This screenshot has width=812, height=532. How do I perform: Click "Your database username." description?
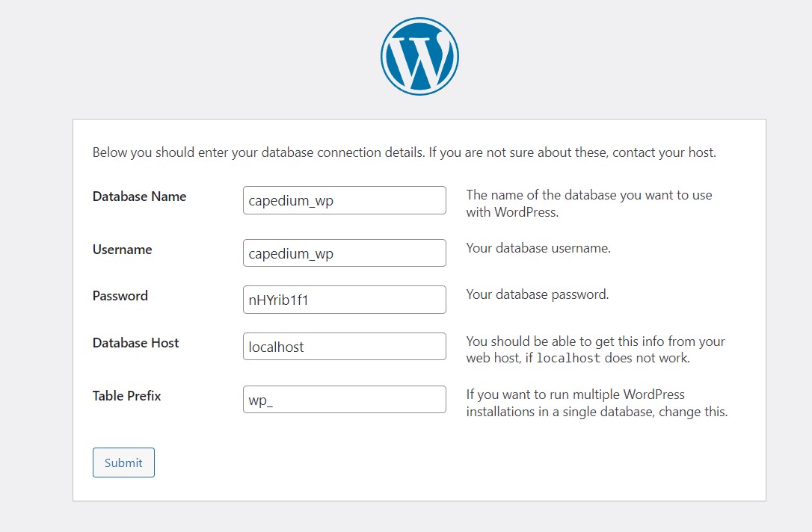coord(538,248)
